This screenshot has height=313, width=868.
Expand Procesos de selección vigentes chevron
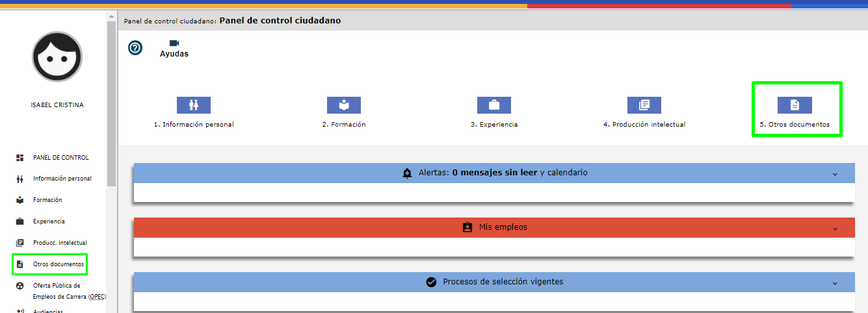click(835, 283)
